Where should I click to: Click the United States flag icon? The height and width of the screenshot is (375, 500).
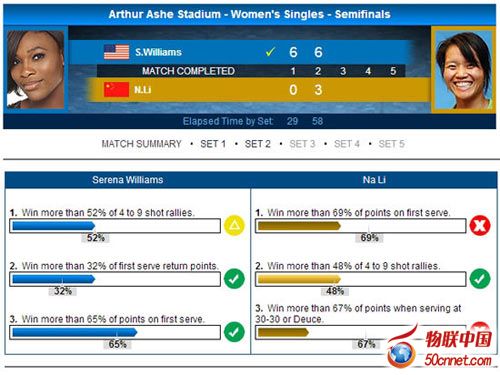pyautogui.click(x=116, y=52)
